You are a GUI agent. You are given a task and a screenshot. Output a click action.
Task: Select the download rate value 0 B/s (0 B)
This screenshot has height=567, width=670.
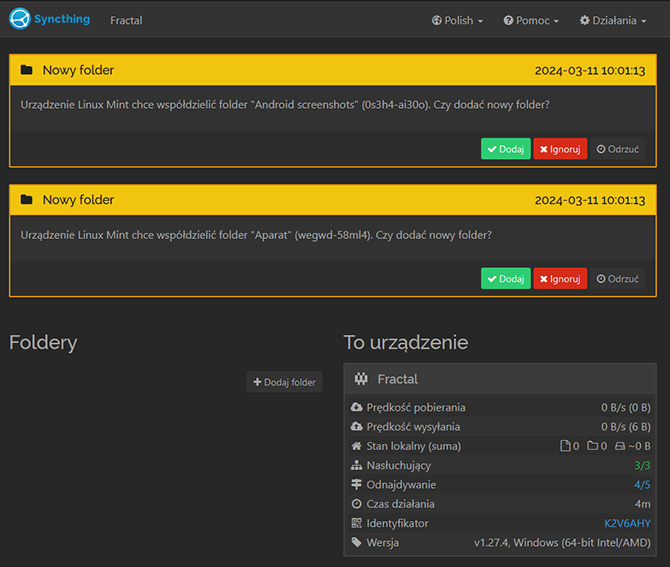click(x=626, y=408)
